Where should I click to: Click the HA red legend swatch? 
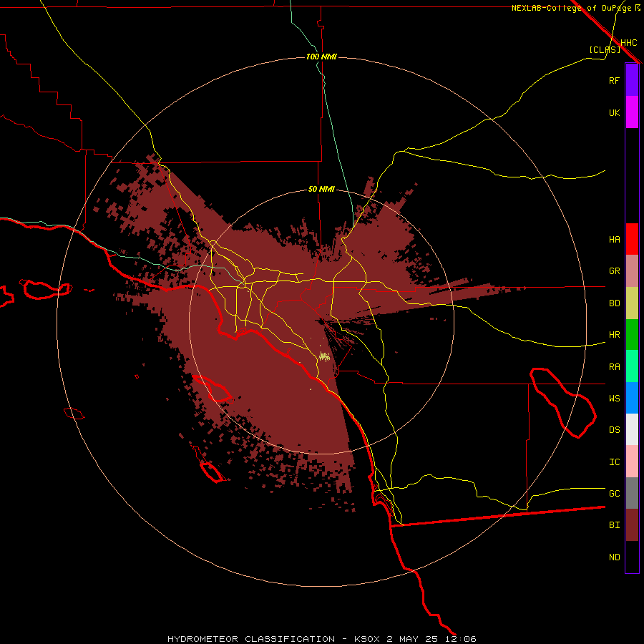[x=632, y=239]
